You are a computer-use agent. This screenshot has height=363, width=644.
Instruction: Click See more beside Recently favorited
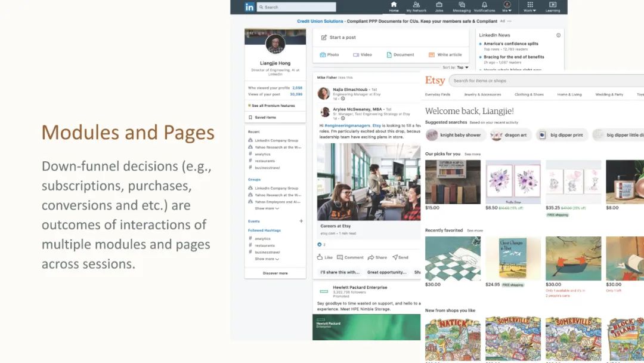click(x=475, y=230)
